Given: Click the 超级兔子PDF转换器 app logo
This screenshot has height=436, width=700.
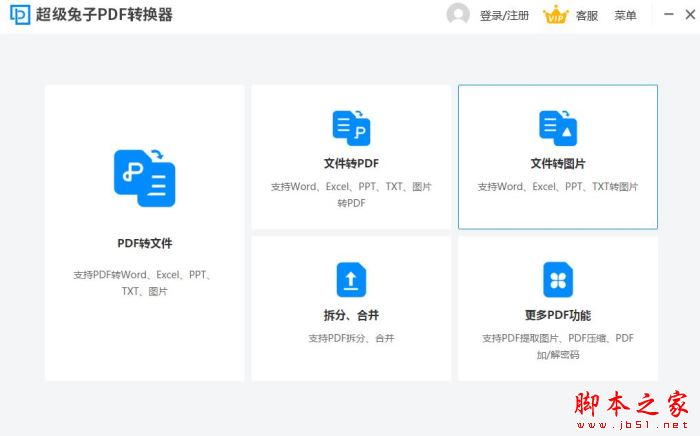Looking at the screenshot, I should coord(20,15).
